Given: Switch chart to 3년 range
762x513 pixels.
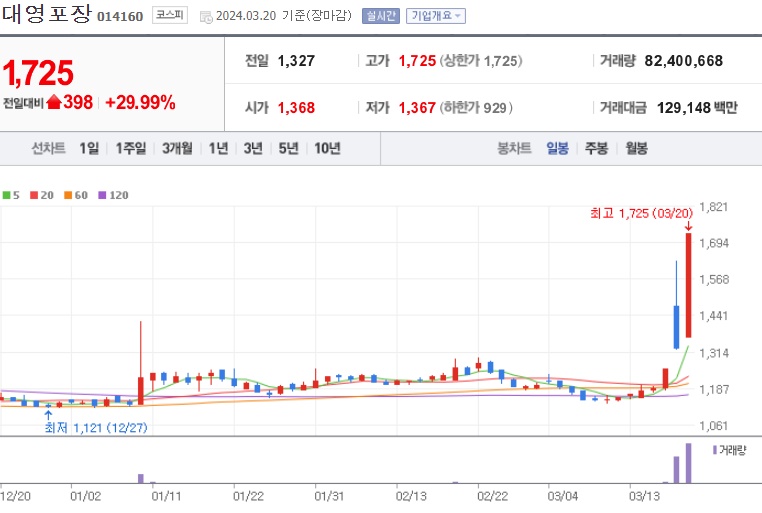Looking at the screenshot, I should pos(253,148).
